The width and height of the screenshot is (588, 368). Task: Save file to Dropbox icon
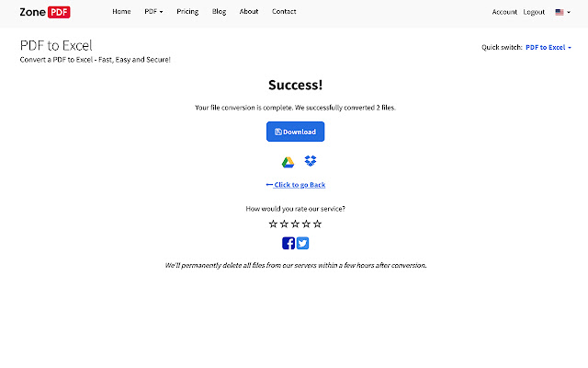coord(311,161)
